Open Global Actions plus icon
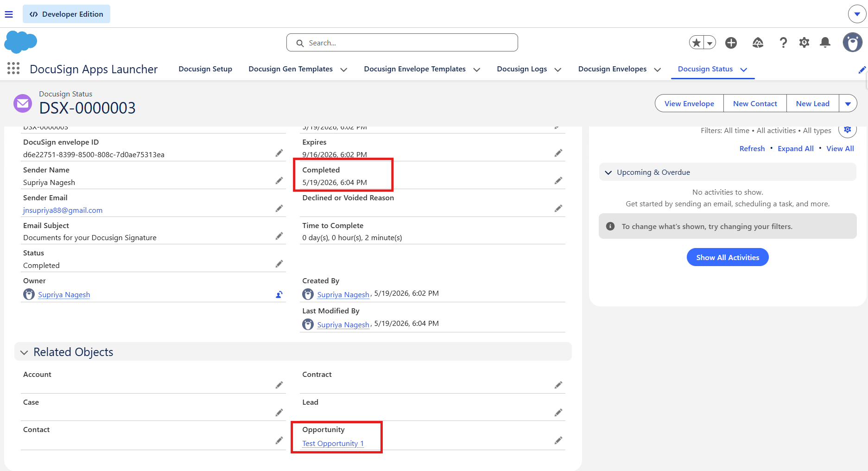This screenshot has height=471, width=868. click(x=731, y=43)
